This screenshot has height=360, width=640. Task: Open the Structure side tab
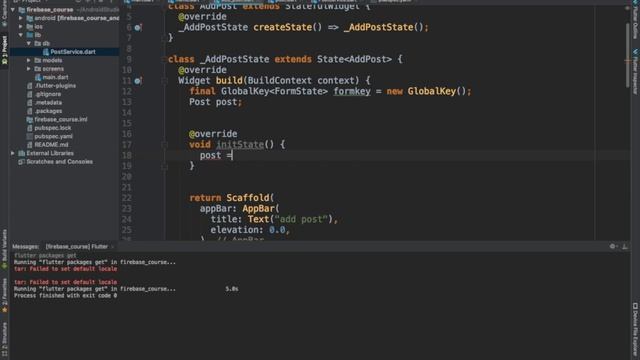point(4,339)
